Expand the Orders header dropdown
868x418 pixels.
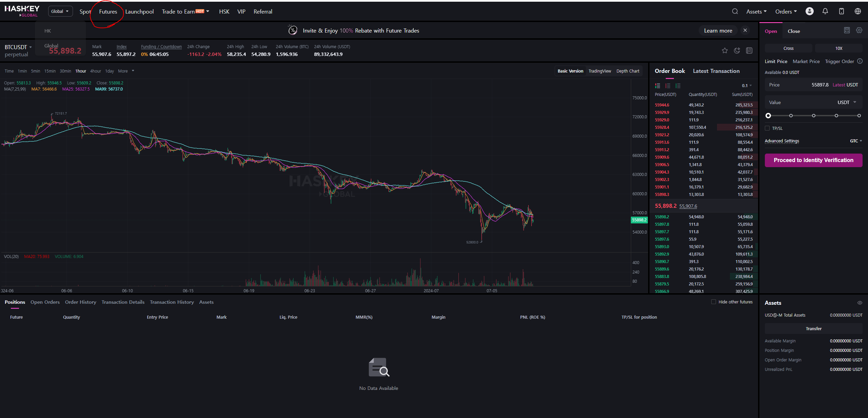[x=786, y=12]
